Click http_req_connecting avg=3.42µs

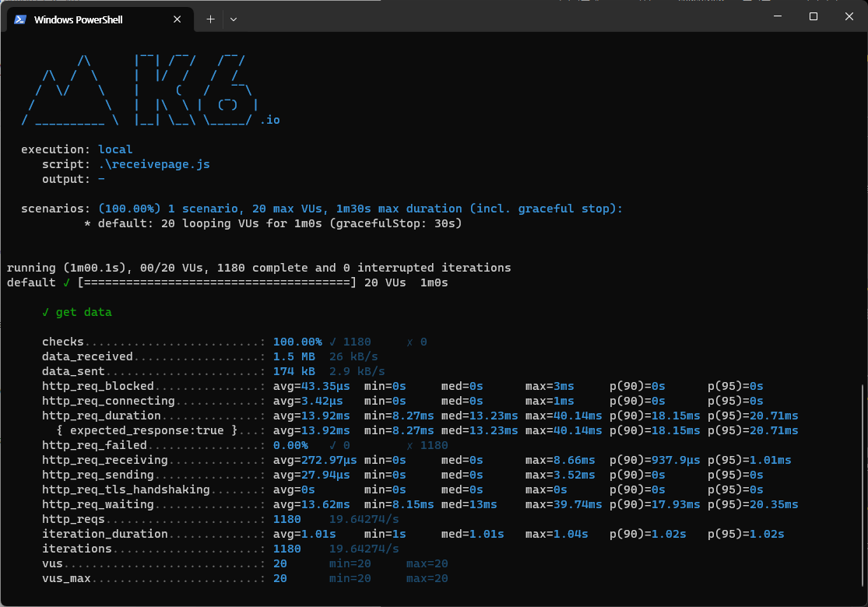tap(307, 401)
